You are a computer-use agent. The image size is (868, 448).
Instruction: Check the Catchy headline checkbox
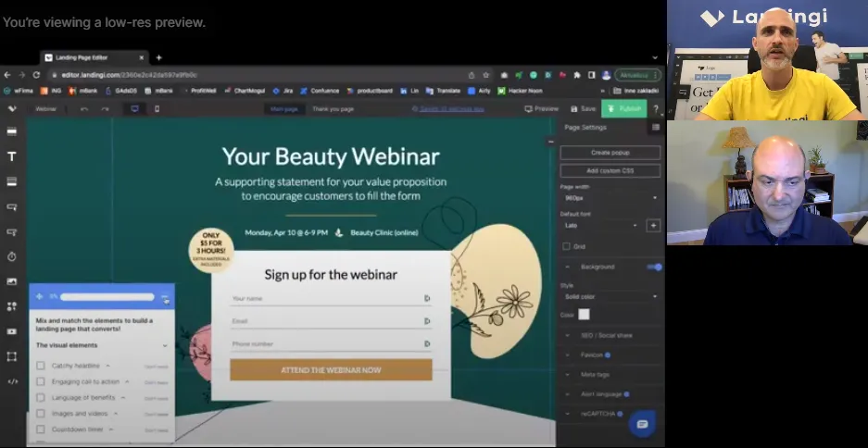(41, 366)
